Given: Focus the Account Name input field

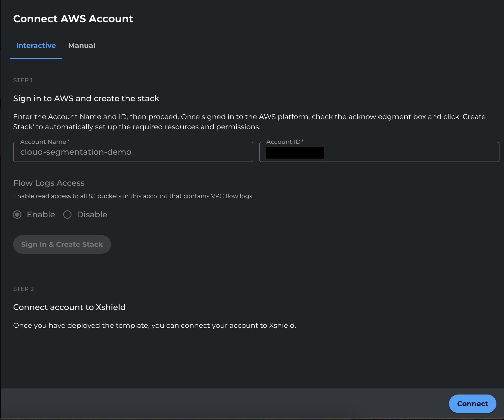Looking at the screenshot, I should point(133,152).
